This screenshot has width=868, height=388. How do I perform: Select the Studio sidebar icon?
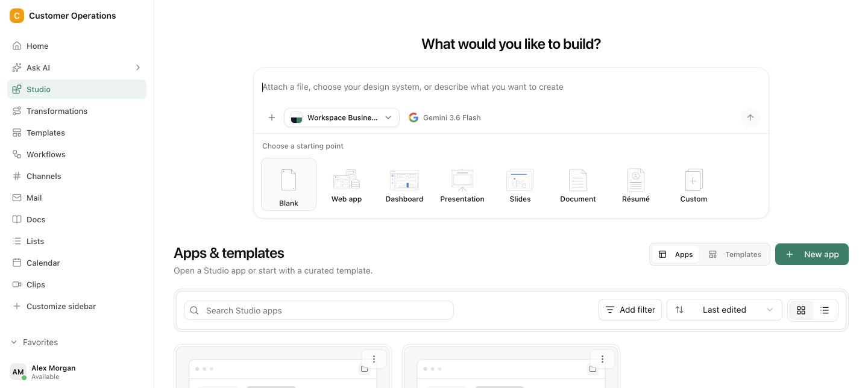tap(17, 89)
